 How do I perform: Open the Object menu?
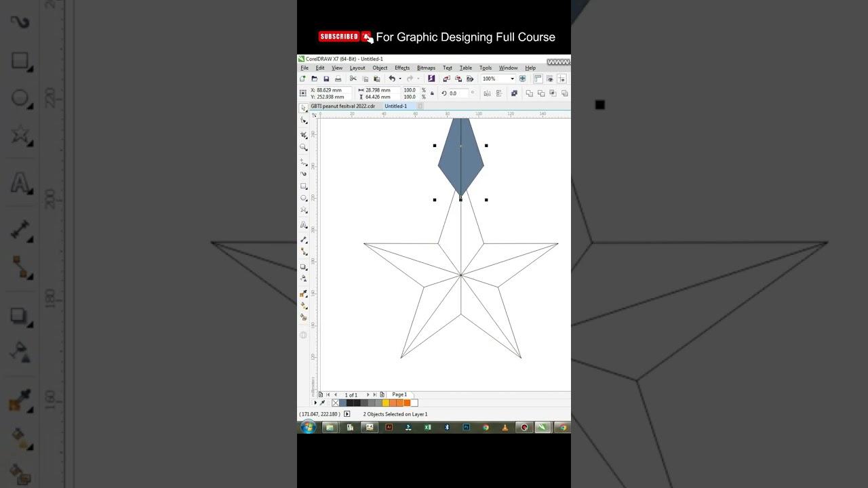click(x=380, y=68)
